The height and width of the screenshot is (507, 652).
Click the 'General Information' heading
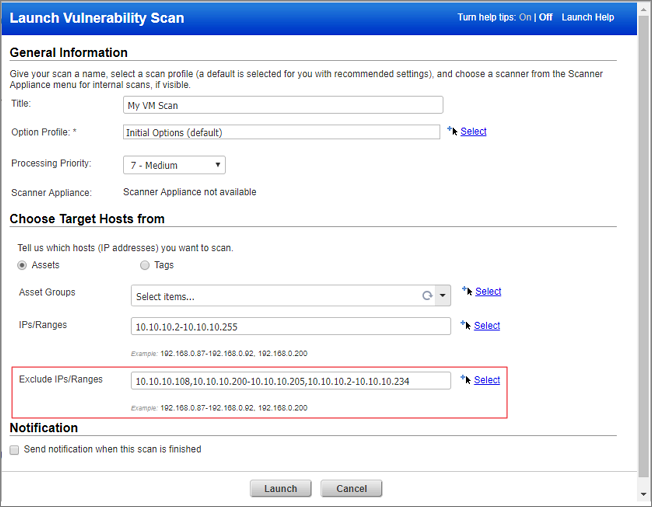coord(69,52)
